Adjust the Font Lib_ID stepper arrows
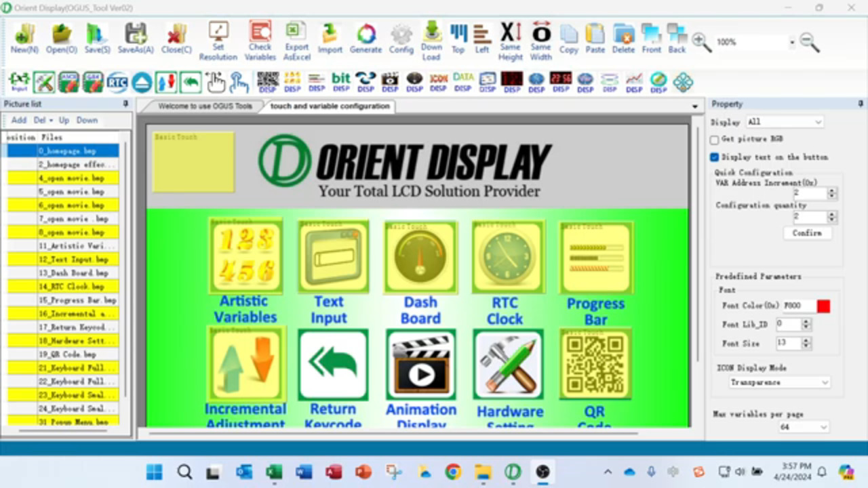868x488 pixels. pyautogui.click(x=806, y=324)
